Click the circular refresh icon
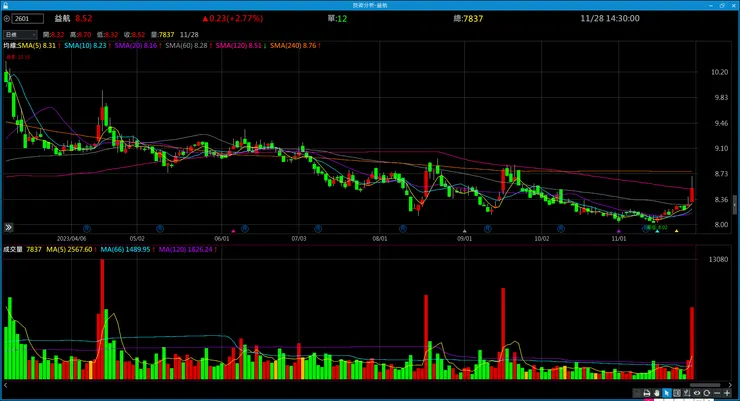 [x=706, y=393]
